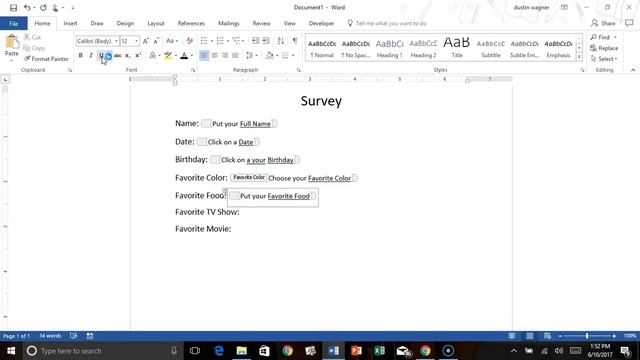The width and height of the screenshot is (640, 360).
Task: Open PowerPoint from the taskbar
Action: (356, 351)
